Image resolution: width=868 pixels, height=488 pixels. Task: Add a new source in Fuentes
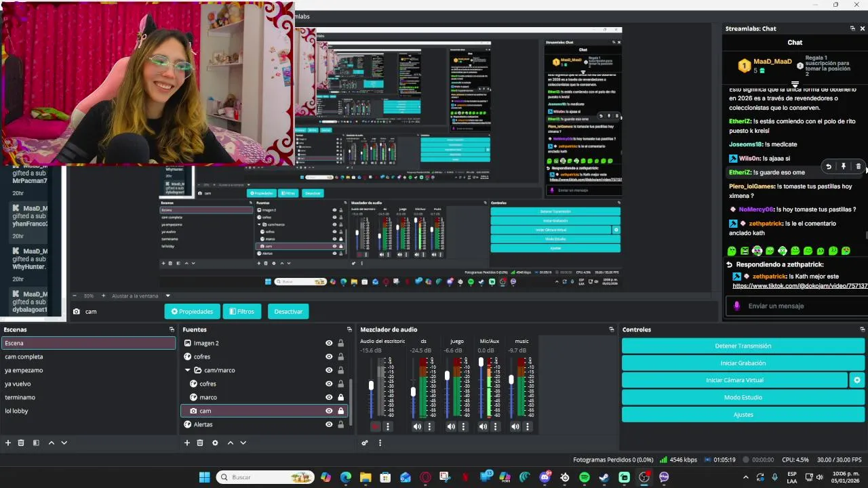pyautogui.click(x=187, y=443)
